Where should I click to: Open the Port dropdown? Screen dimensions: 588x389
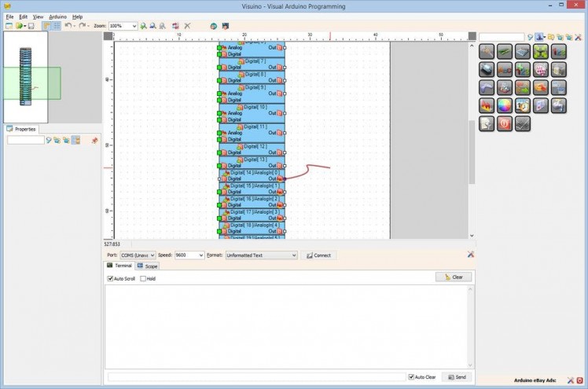[138, 255]
